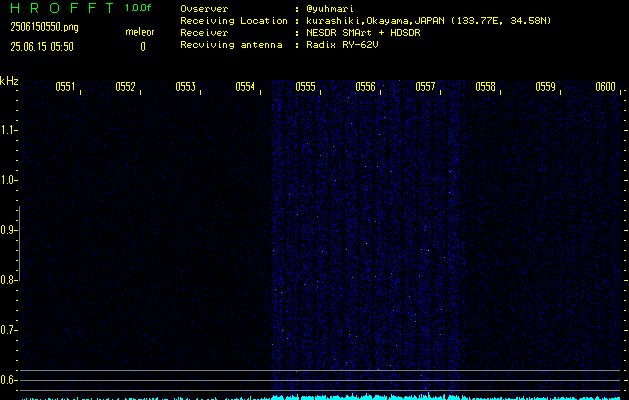Click the 0.6 frequency axis label
The width and height of the screenshot is (629, 400).
pos(7,380)
